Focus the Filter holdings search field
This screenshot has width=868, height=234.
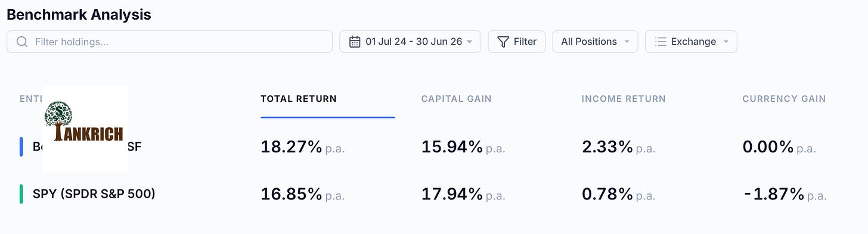click(169, 42)
